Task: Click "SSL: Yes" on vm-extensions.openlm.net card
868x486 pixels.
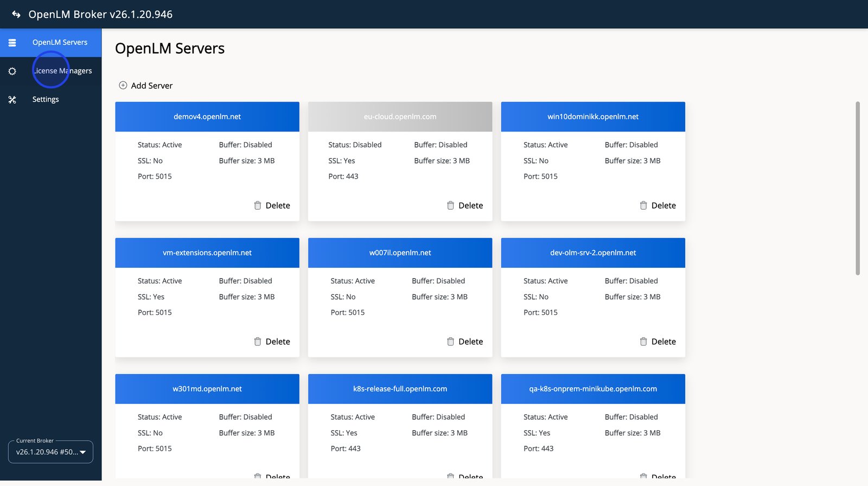Action: (151, 297)
